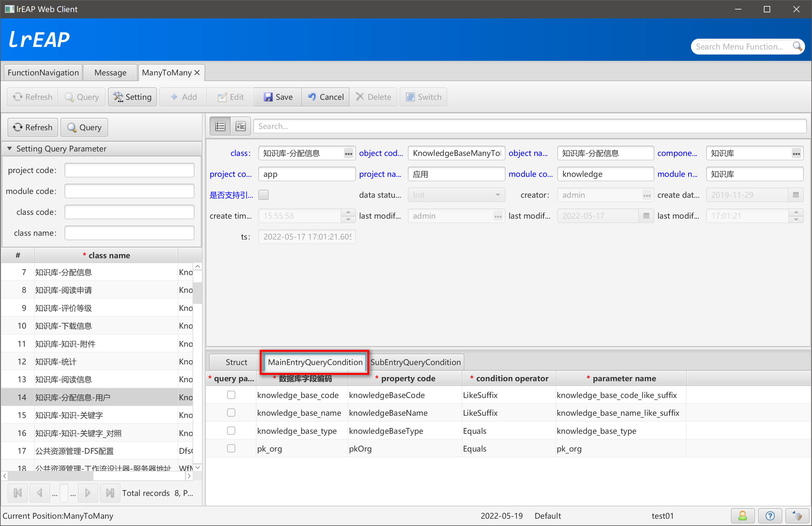Viewport: 812px width, 526px height.
Task: Close the ManyToMany tab
Action: (197, 73)
